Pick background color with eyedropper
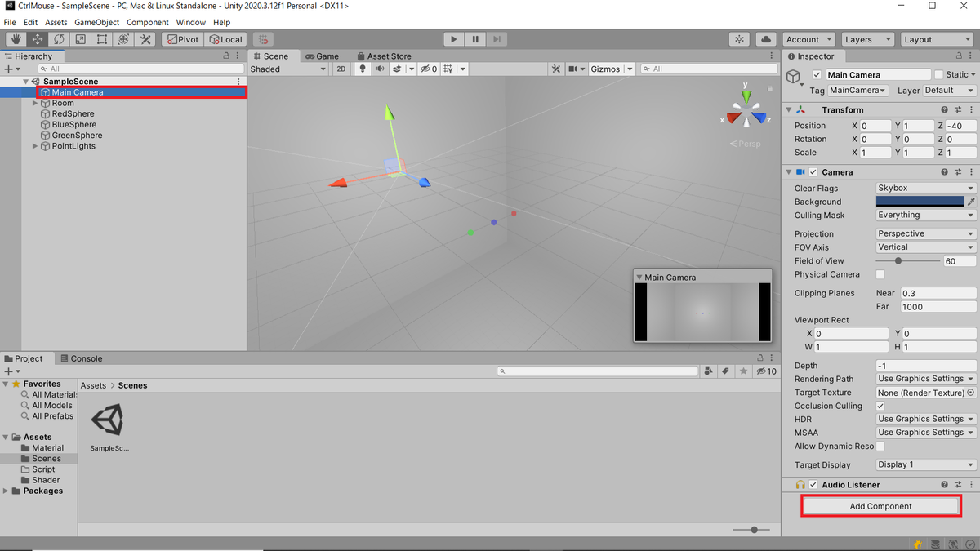The image size is (980, 551). coord(971,202)
